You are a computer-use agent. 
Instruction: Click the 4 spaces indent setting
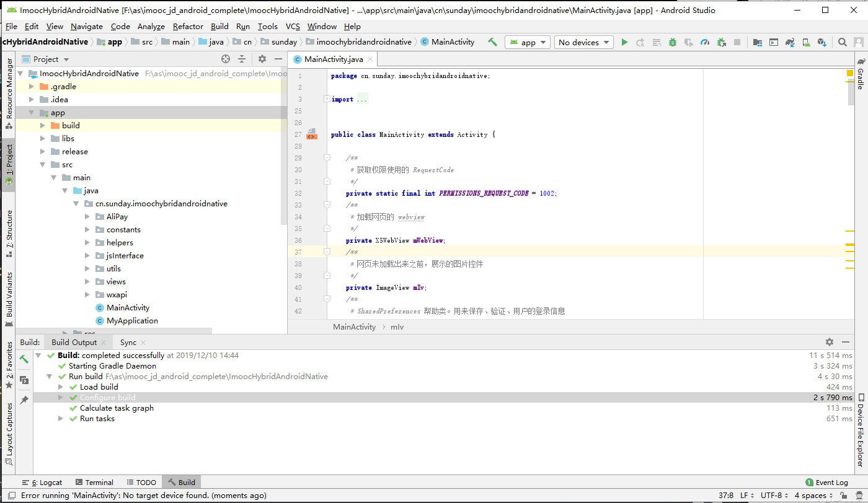[813, 495]
